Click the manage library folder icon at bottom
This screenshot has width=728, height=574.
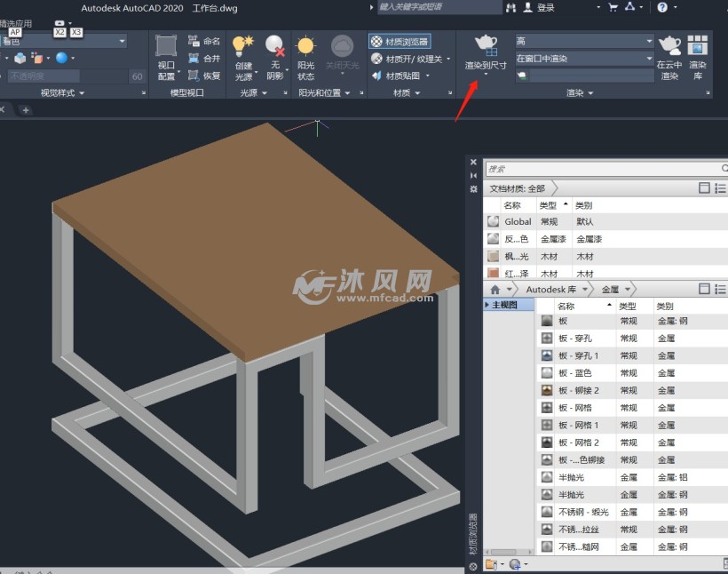click(x=491, y=564)
